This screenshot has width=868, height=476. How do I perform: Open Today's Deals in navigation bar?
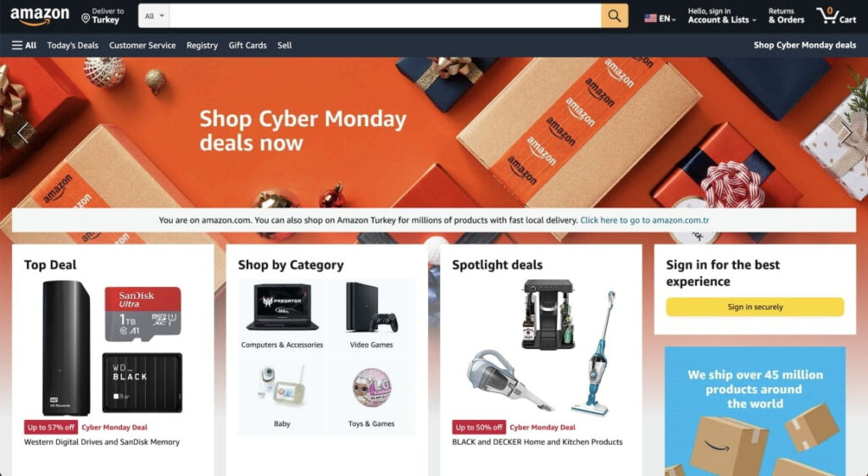tap(73, 46)
